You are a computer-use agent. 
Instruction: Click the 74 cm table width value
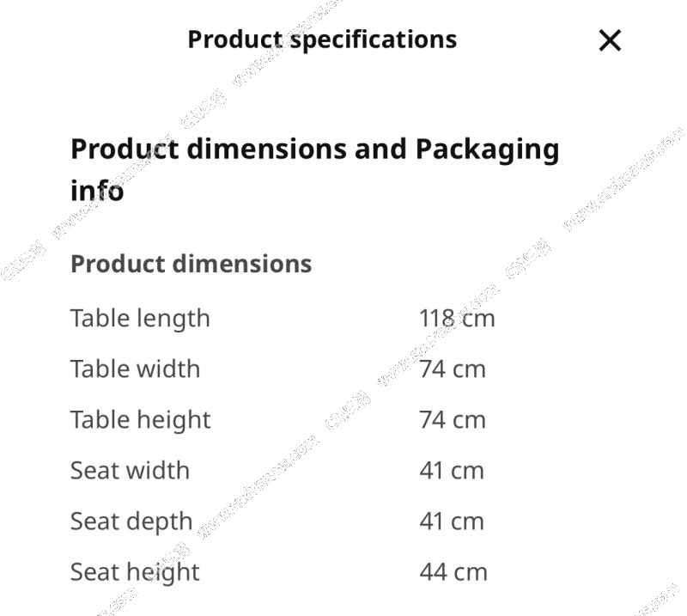pyautogui.click(x=453, y=369)
